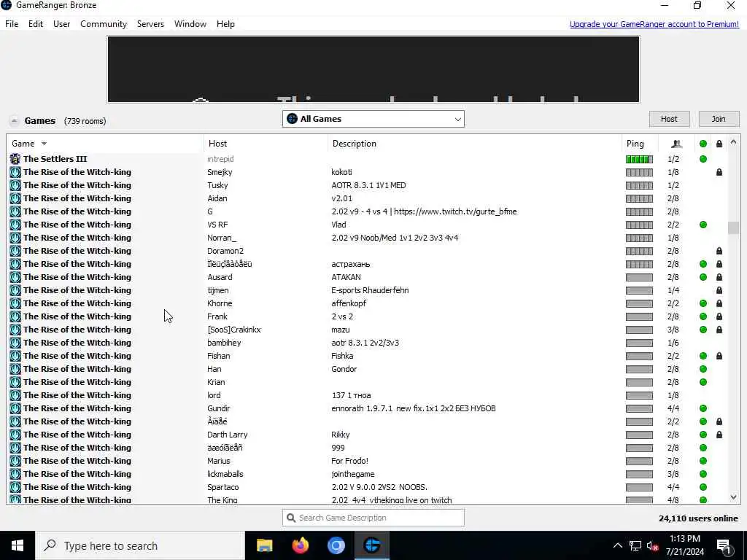747x560 pixels.
Task: Show hidden system tray icons chevron
Action: (617, 546)
